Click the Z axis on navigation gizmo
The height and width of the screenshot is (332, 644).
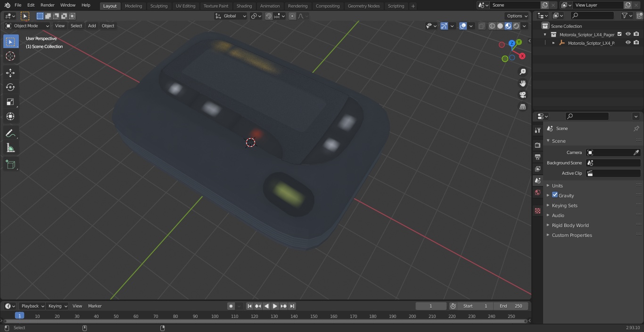(512, 43)
